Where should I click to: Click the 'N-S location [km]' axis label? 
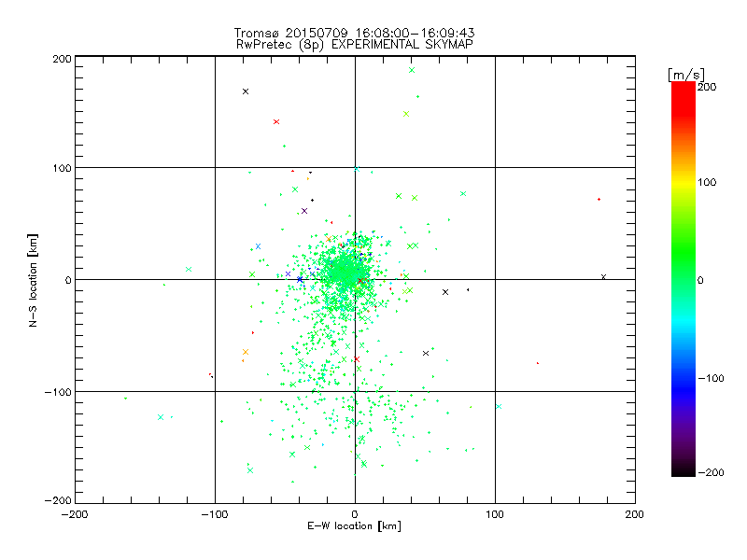33,280
